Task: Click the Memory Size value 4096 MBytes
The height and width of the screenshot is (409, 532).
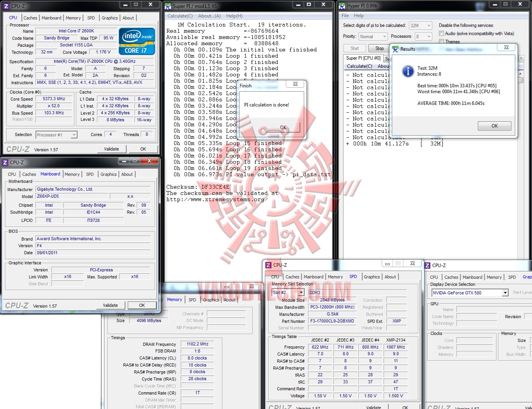Action: (149, 321)
